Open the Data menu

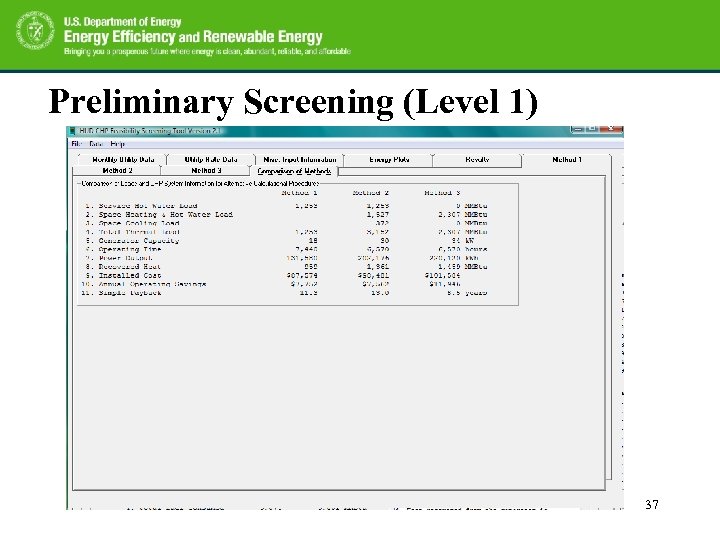pos(96,144)
